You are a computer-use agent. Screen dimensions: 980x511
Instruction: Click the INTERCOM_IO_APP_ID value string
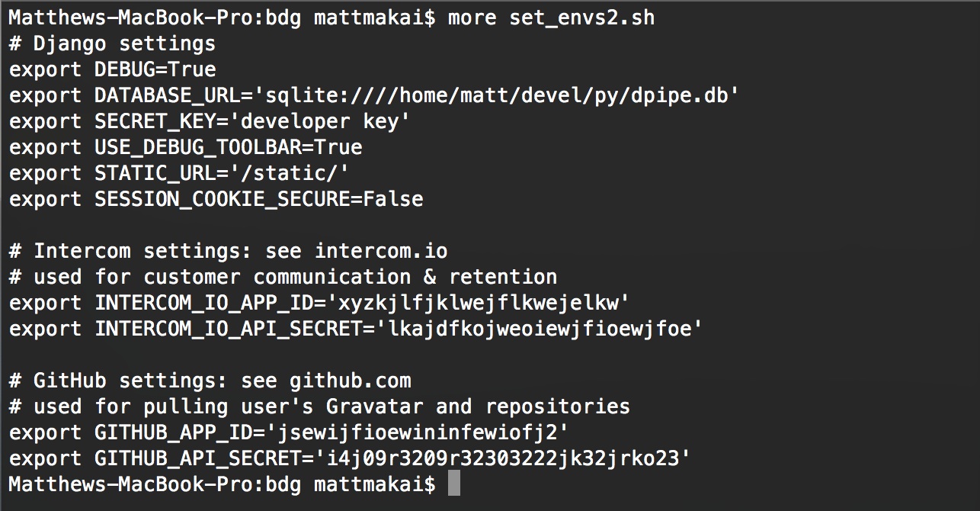tap(479, 303)
